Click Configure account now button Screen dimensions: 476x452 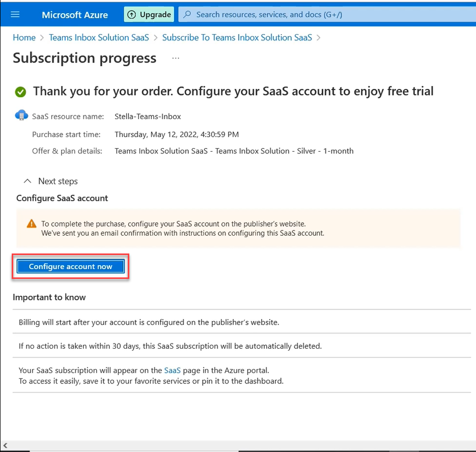(70, 267)
